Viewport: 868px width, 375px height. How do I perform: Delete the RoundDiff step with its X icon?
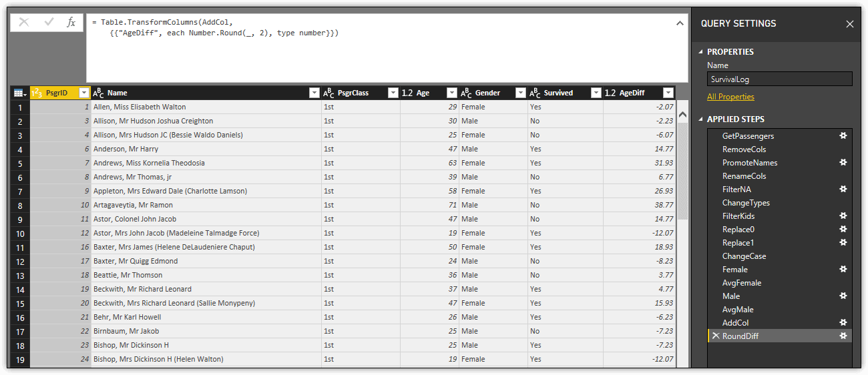pos(716,336)
